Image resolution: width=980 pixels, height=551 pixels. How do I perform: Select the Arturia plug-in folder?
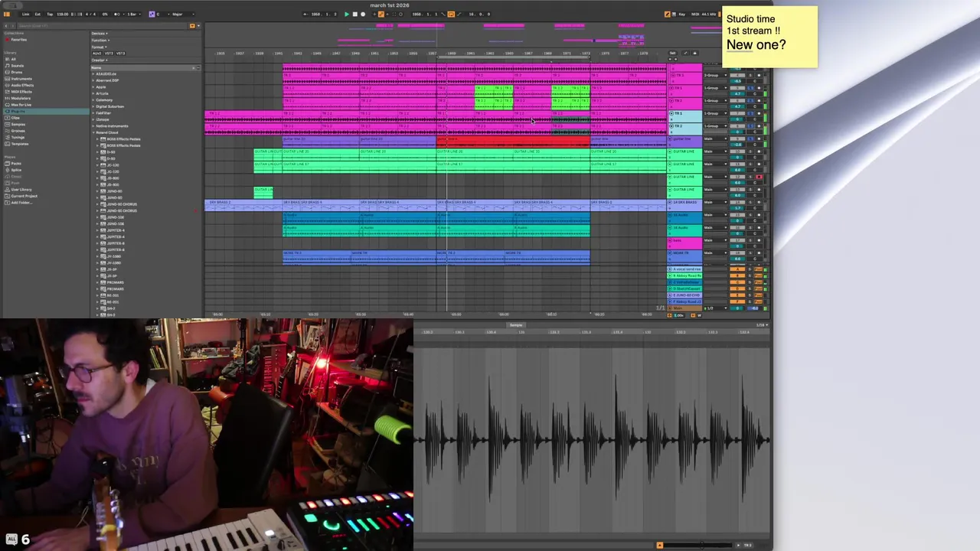click(102, 93)
